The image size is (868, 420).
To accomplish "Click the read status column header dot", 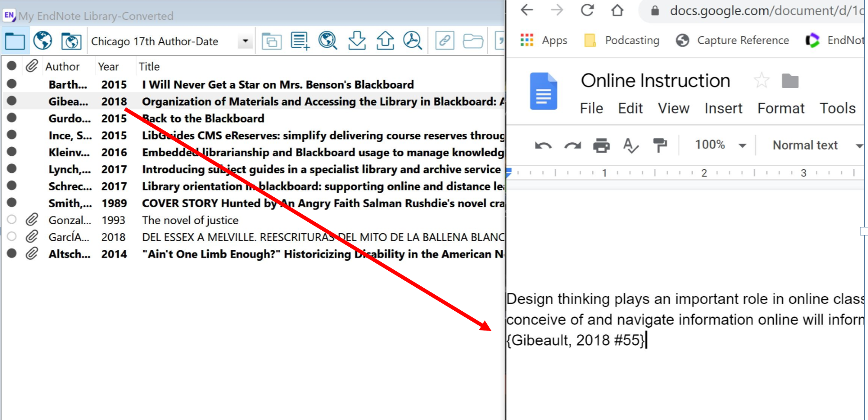I will [12, 66].
